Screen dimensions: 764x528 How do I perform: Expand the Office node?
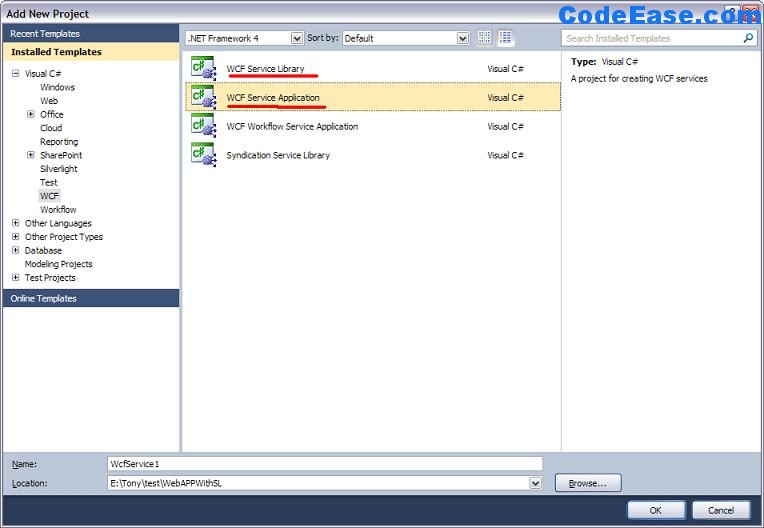(x=31, y=114)
